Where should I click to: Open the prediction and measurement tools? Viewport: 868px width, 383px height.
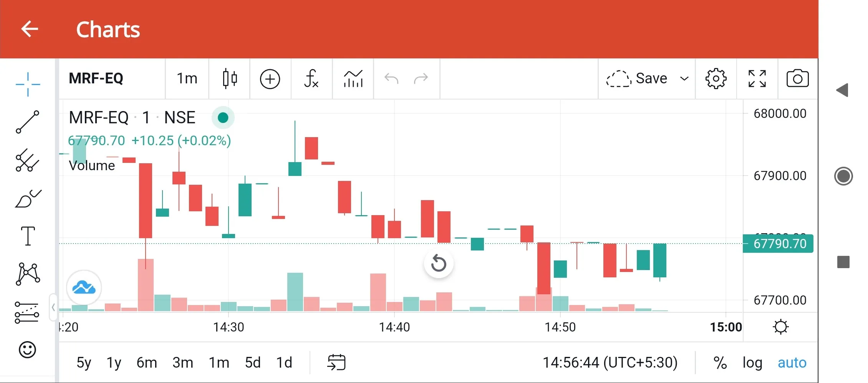[27, 312]
